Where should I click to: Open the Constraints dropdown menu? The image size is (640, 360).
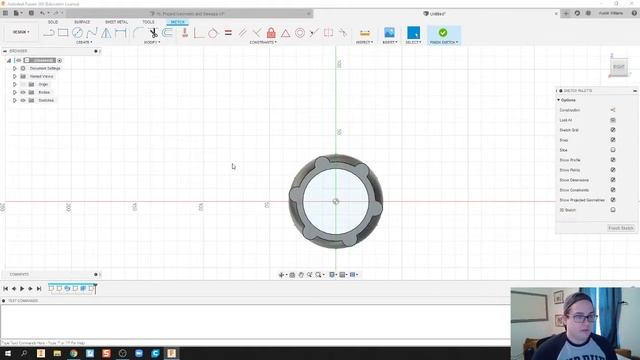tap(263, 42)
